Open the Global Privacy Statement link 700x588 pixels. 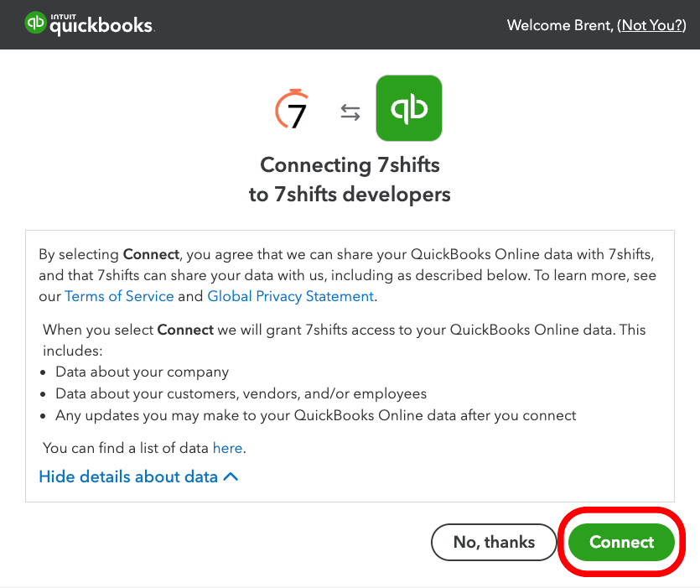coord(291,296)
